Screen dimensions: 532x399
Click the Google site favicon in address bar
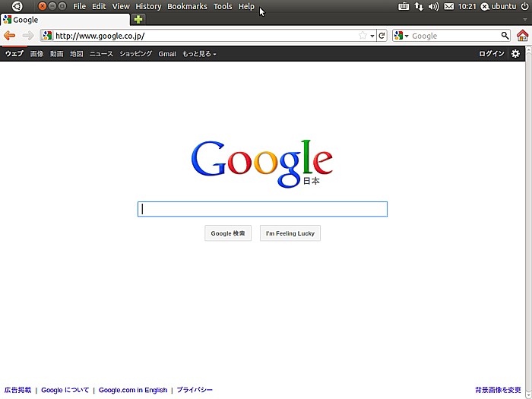(x=47, y=35)
